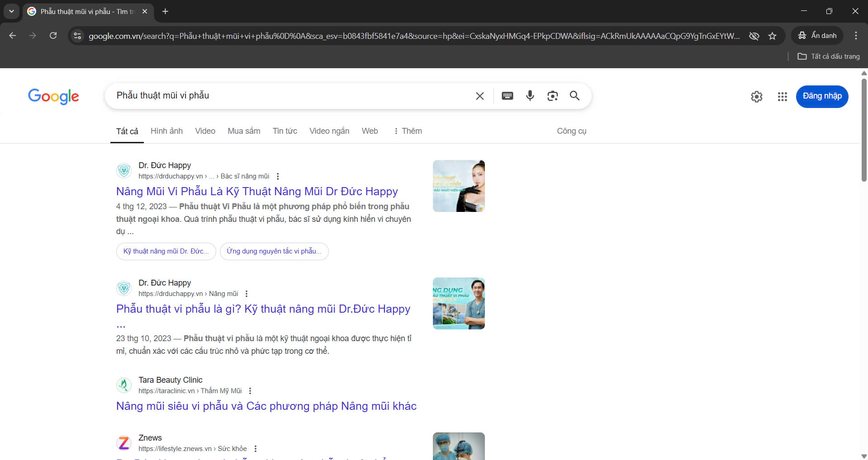Bookmark this page with star icon
The width and height of the screenshot is (868, 460).
772,36
